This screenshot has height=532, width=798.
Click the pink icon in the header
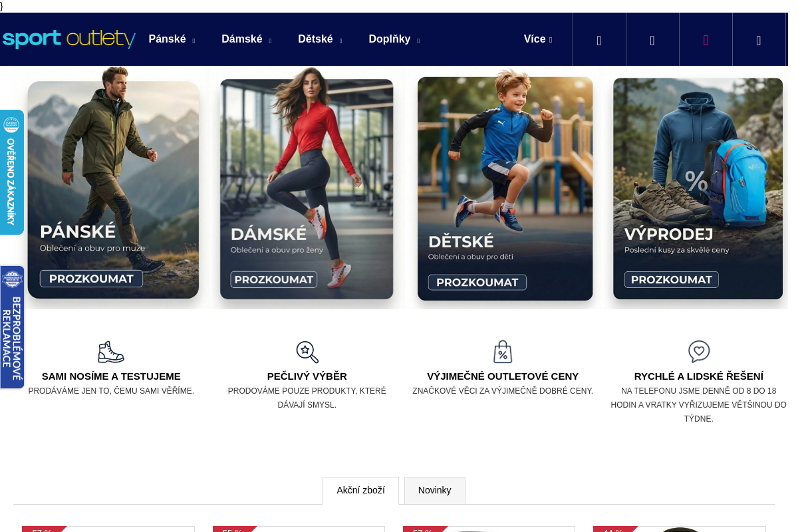pos(706,40)
